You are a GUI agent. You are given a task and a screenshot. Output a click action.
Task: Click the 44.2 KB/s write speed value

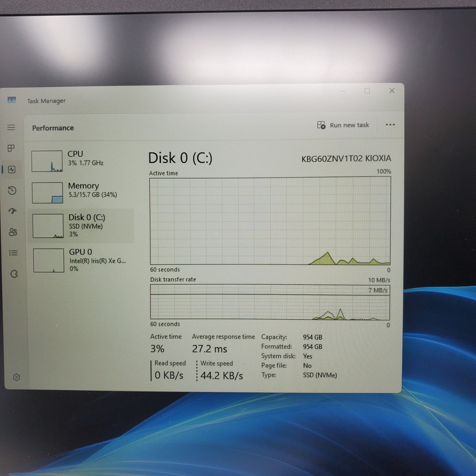click(221, 376)
